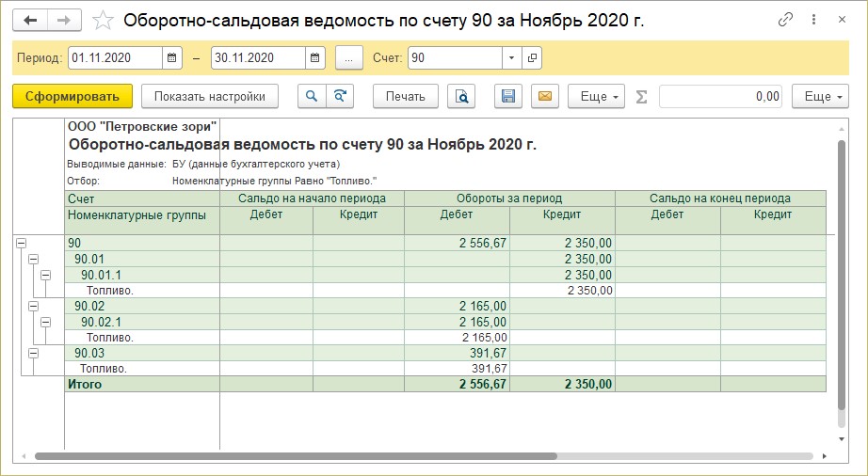
Task: Click Сальдо на начало периода header
Action: 313,198
